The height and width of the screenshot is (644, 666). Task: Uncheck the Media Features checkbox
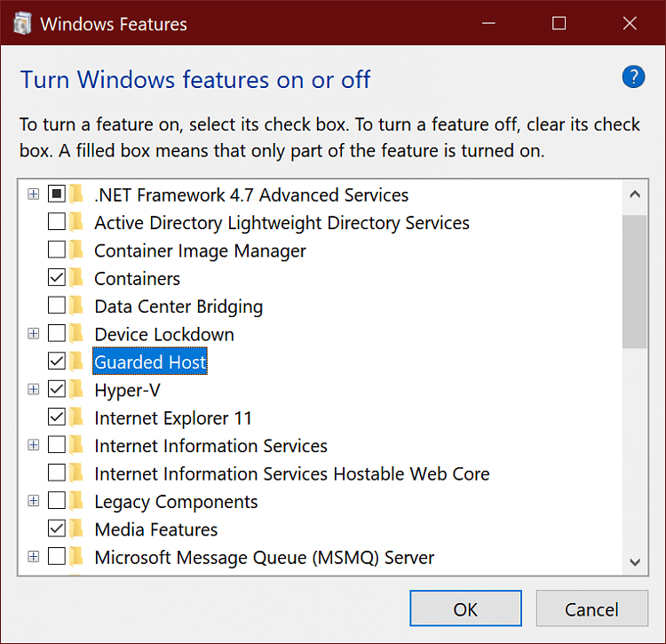pyautogui.click(x=57, y=529)
